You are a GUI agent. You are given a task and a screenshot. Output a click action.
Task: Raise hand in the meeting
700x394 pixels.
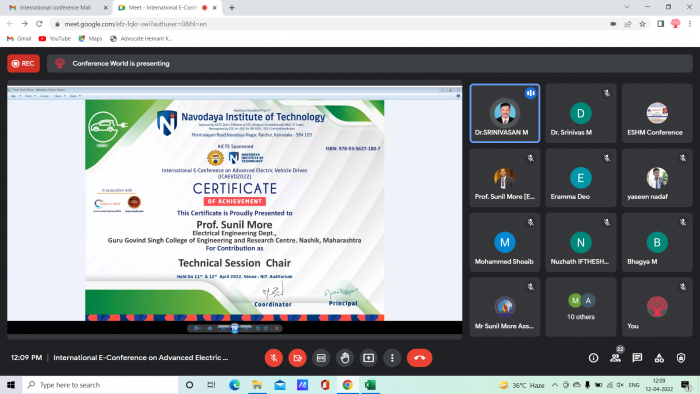click(345, 358)
